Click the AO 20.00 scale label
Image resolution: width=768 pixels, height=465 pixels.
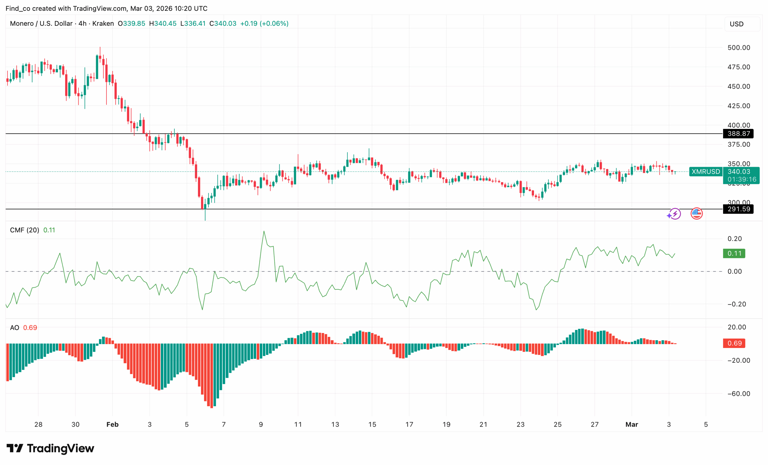737,327
